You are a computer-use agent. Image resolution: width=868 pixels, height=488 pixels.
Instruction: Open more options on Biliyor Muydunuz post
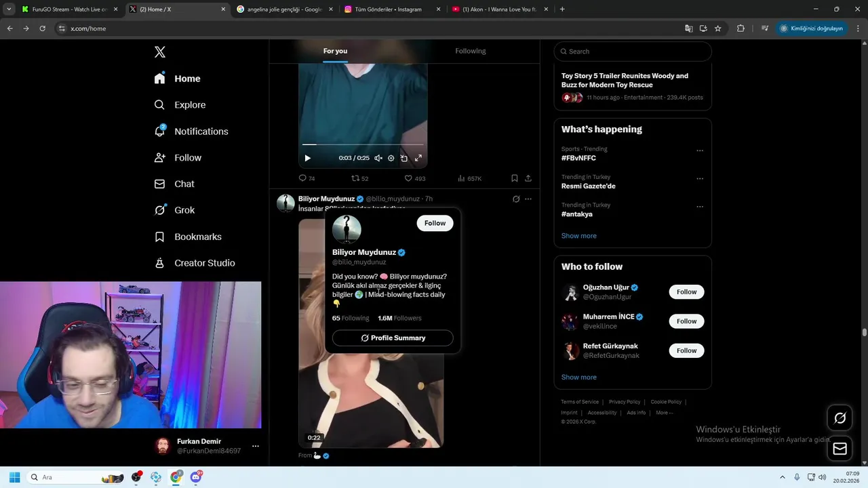528,199
